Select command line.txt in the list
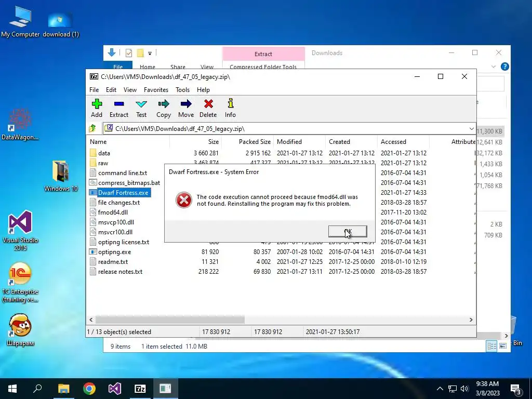Screen dimensions: 532x399 click(x=123, y=173)
